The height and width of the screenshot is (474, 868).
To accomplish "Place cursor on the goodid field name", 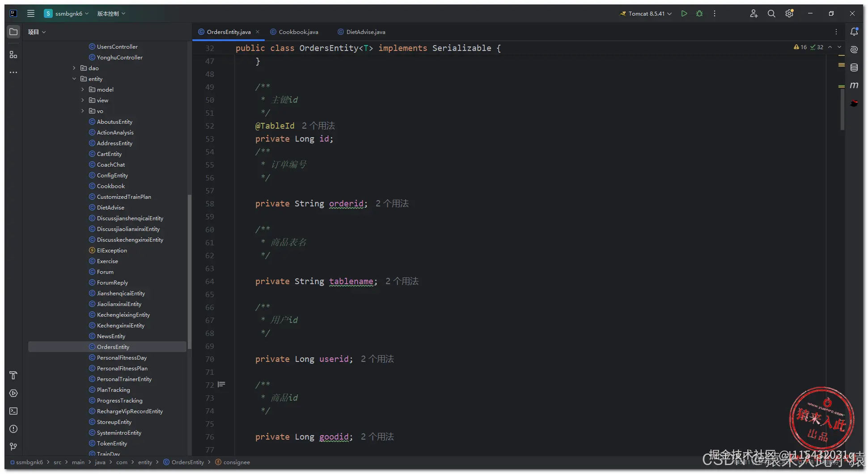I will pos(334,437).
